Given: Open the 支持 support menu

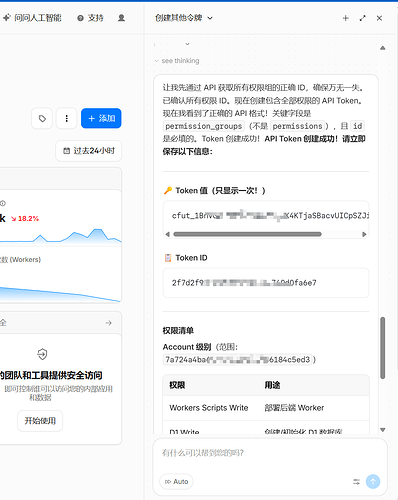Looking at the screenshot, I should [90, 18].
